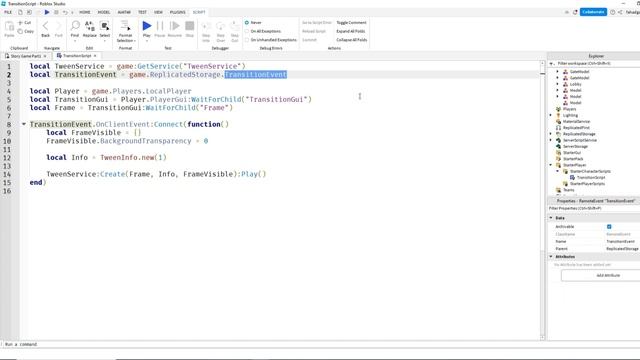Click the ServerScriptService icon in Explorer
This screenshot has height=360, width=640.
click(x=558, y=140)
